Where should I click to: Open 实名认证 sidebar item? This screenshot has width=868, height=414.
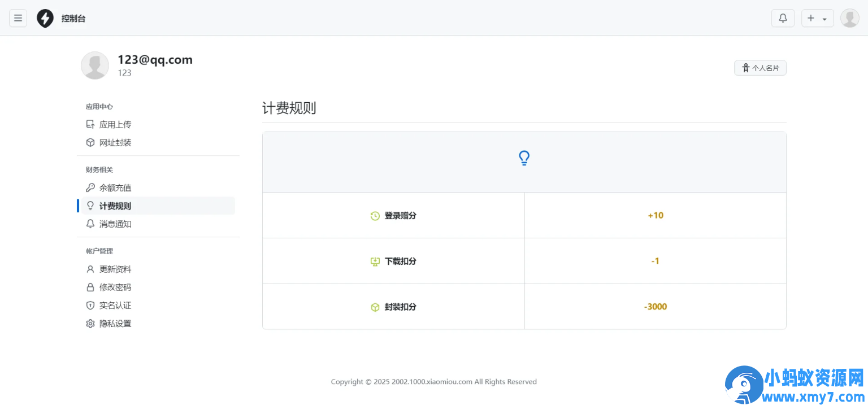coord(158,305)
